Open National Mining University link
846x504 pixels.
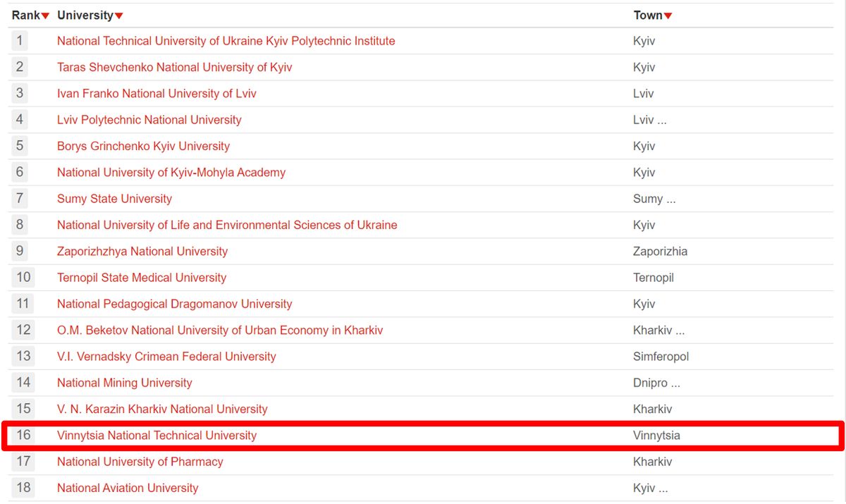point(124,383)
